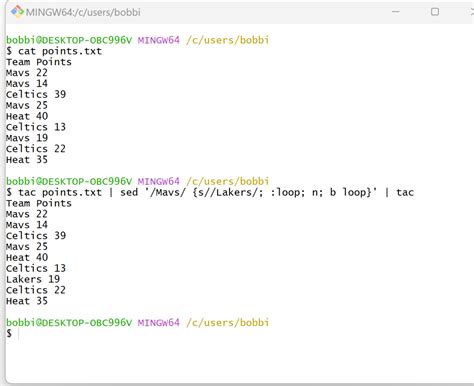The image size is (474, 386).
Task: Click the 'cat points.txt' command line
Action: (x=54, y=51)
